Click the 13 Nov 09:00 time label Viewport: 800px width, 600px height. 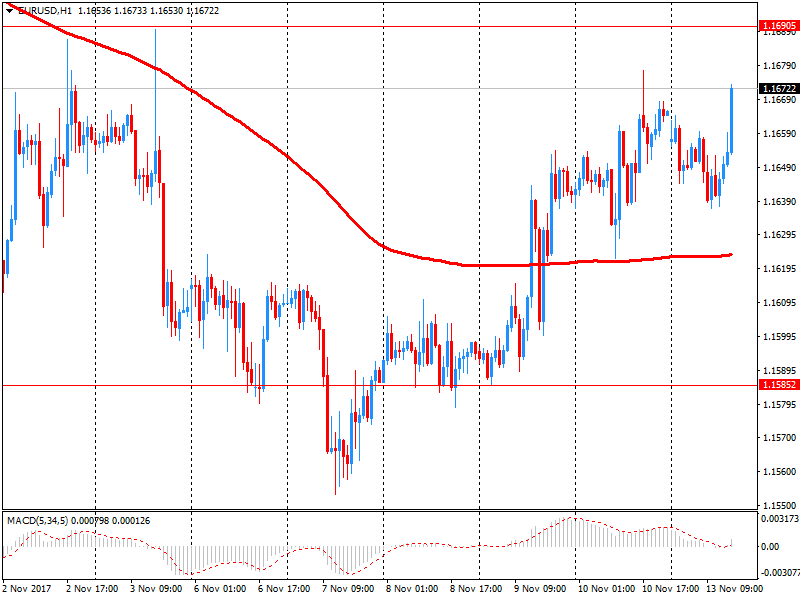[734, 588]
